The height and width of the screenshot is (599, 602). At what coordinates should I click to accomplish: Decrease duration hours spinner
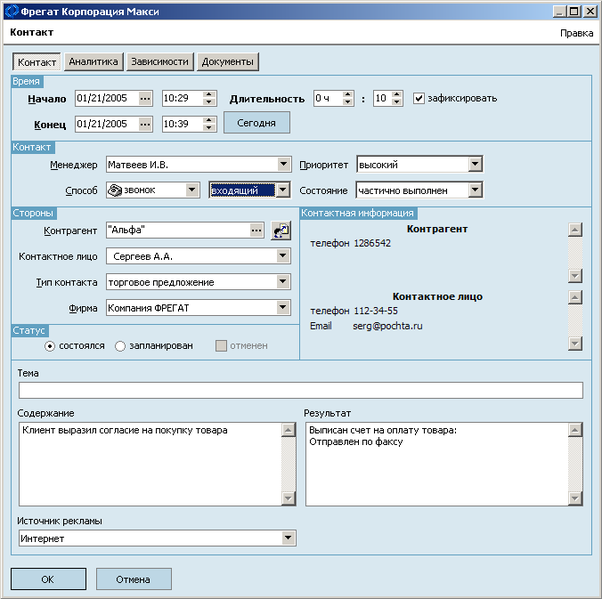(347, 102)
